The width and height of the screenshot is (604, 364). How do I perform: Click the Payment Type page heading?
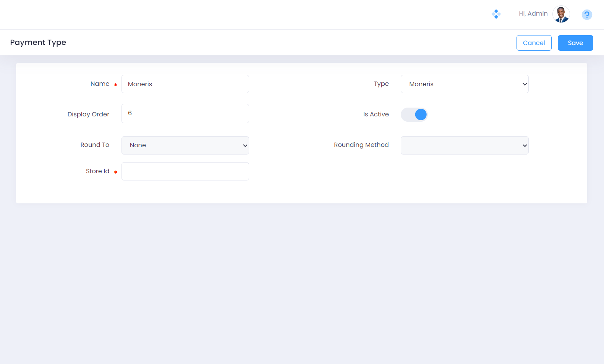38,42
